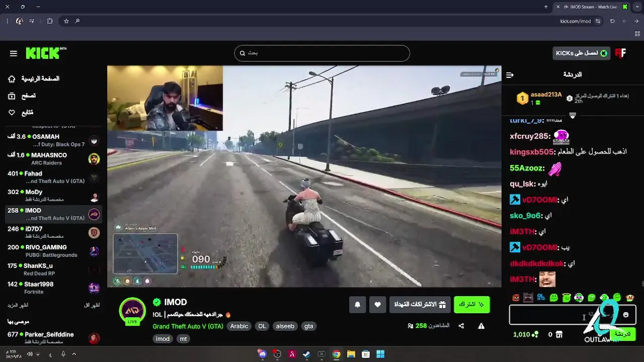Open File Explorer from the taskbar

click(x=351, y=354)
